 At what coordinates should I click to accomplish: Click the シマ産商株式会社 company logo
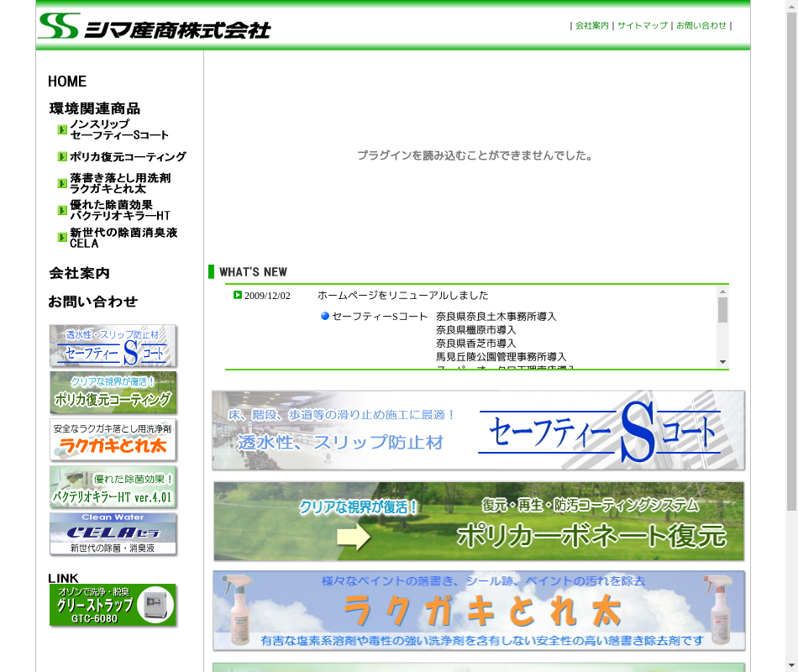(155, 26)
